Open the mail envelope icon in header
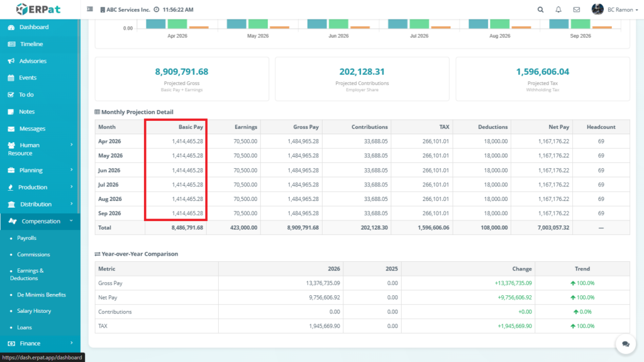Screen dimensions: 644x362 [x=576, y=9]
